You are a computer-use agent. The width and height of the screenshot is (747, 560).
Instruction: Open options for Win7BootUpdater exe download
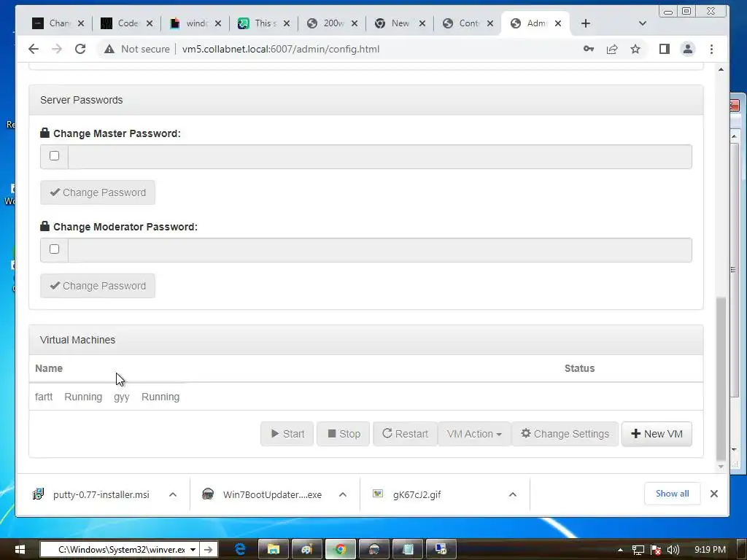tap(343, 494)
